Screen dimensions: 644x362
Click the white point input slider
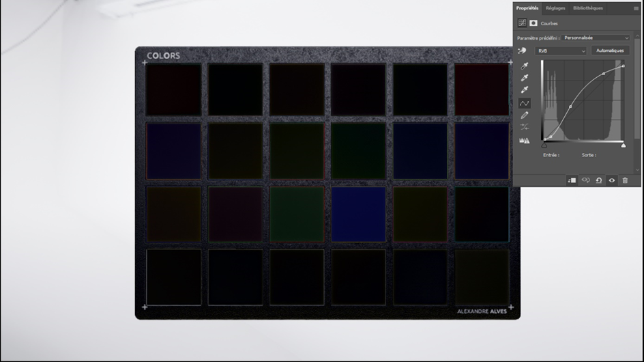point(624,145)
